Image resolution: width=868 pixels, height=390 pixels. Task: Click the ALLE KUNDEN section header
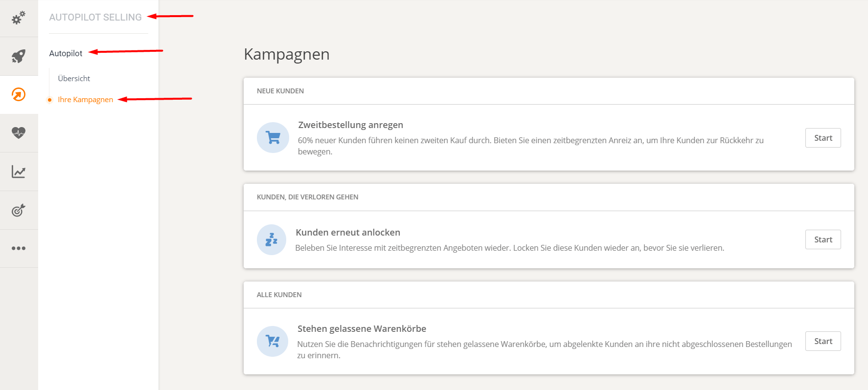coord(279,295)
